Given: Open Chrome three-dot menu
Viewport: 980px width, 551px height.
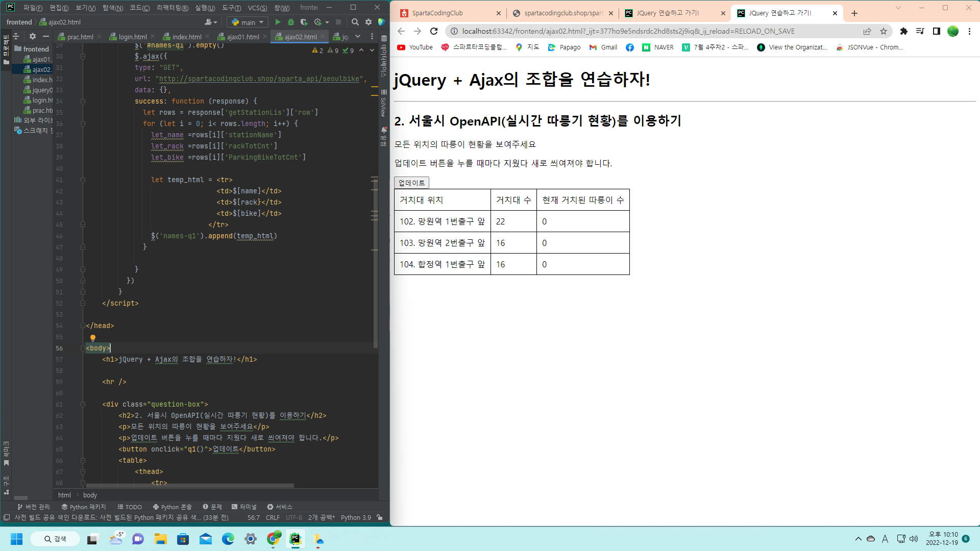Looking at the screenshot, I should pyautogui.click(x=969, y=31).
